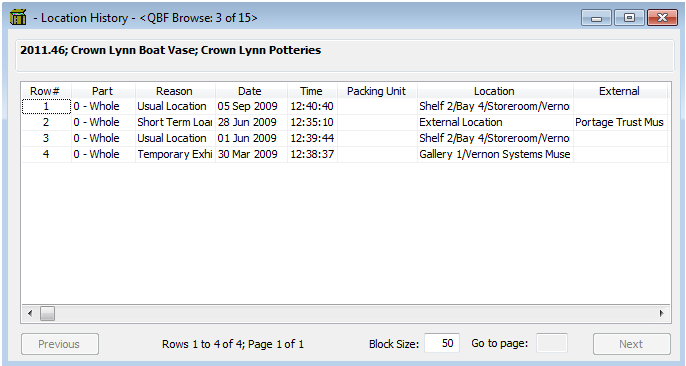Click Usual Location reason in row 3
The image size is (686, 366).
[175, 138]
